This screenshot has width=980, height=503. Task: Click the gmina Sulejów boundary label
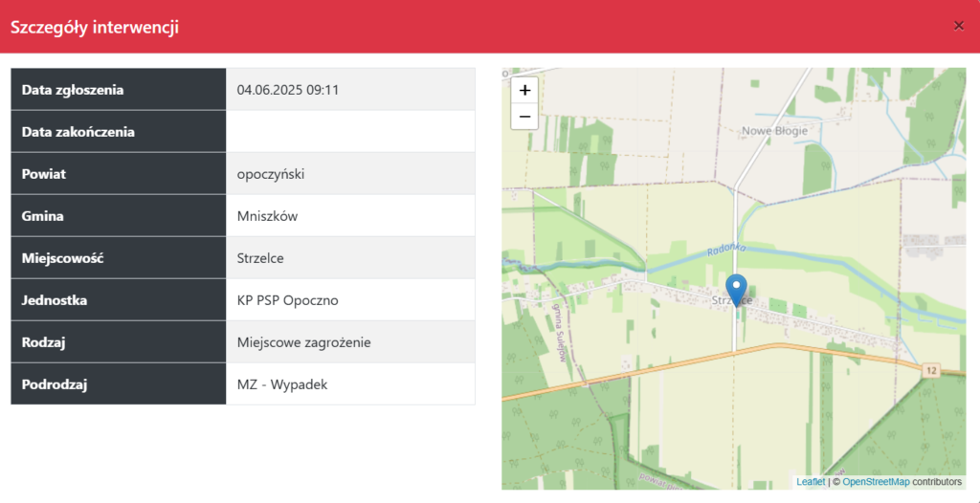[560, 328]
